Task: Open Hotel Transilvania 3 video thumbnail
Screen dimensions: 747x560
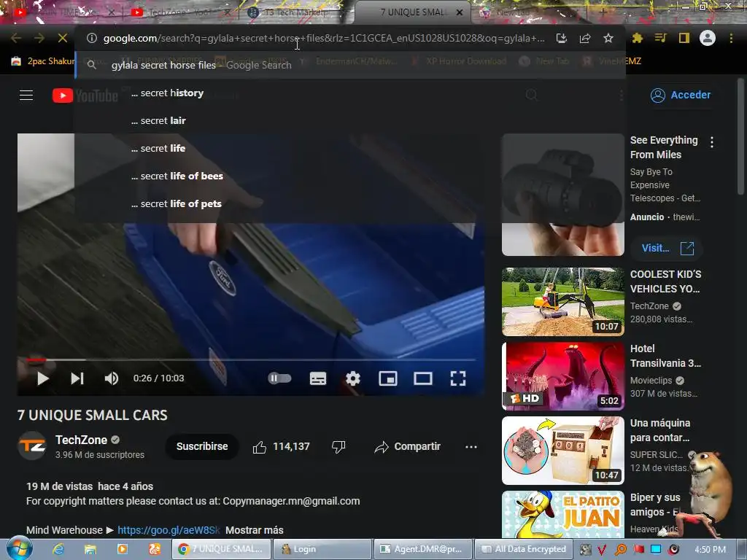Action: pyautogui.click(x=562, y=376)
